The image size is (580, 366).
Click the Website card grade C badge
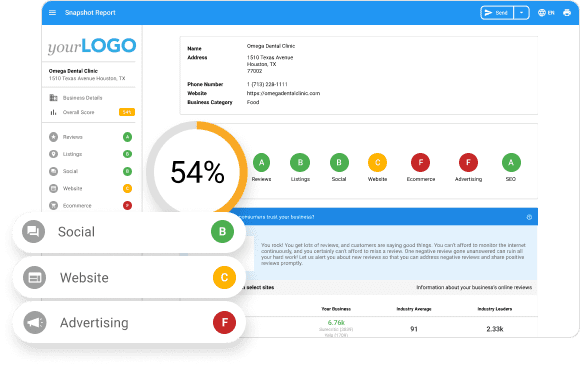(224, 278)
